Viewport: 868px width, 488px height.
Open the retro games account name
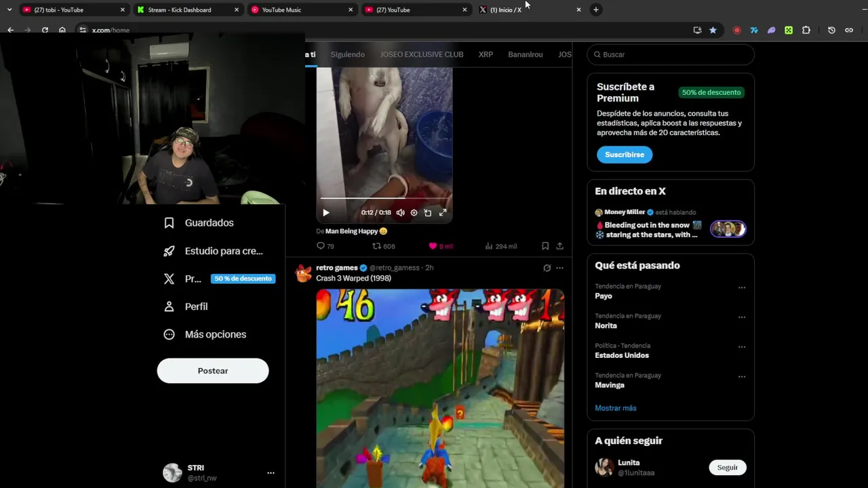click(x=336, y=268)
